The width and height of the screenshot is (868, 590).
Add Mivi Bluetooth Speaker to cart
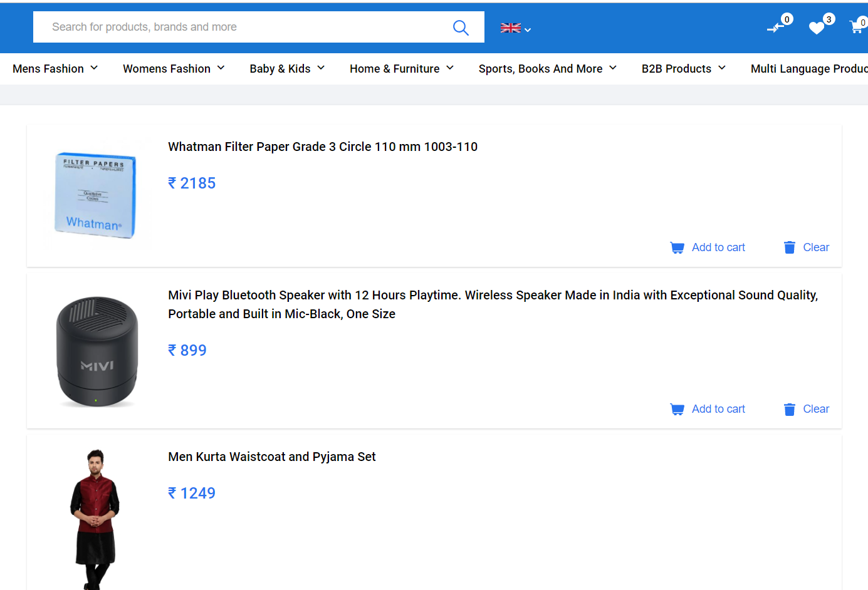tap(718, 409)
